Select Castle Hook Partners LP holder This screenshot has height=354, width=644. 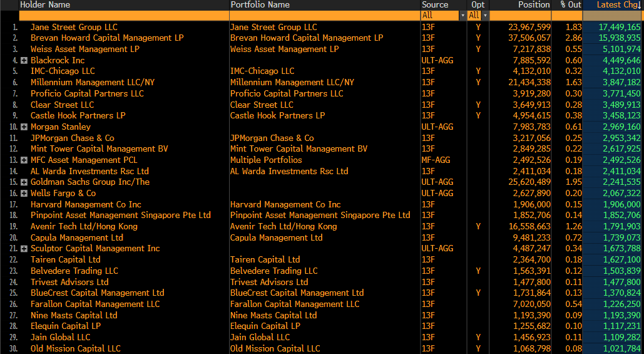point(78,115)
